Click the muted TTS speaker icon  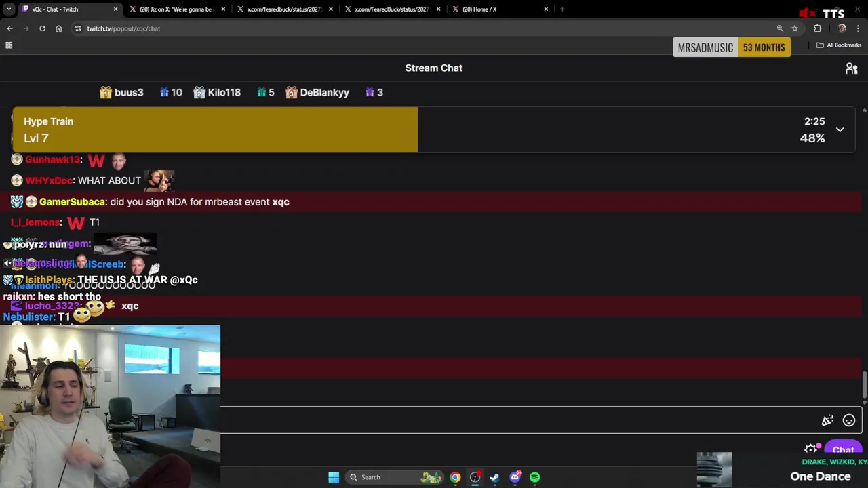click(807, 14)
